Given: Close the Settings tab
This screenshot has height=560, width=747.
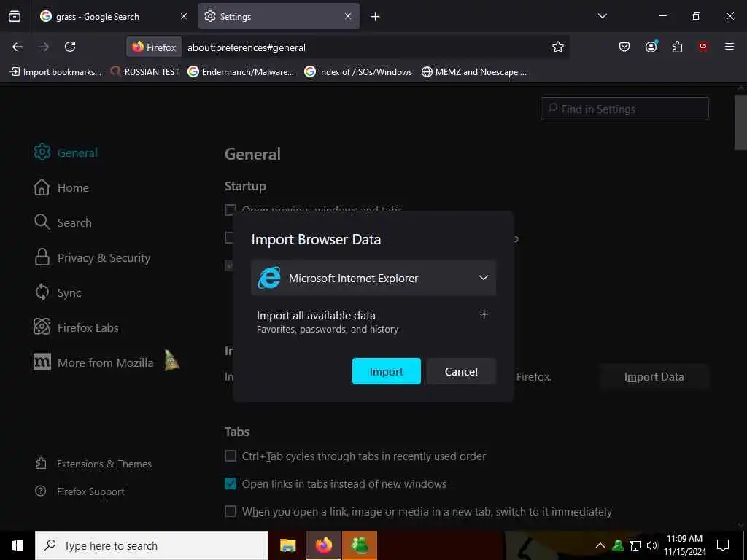Looking at the screenshot, I should click(348, 16).
